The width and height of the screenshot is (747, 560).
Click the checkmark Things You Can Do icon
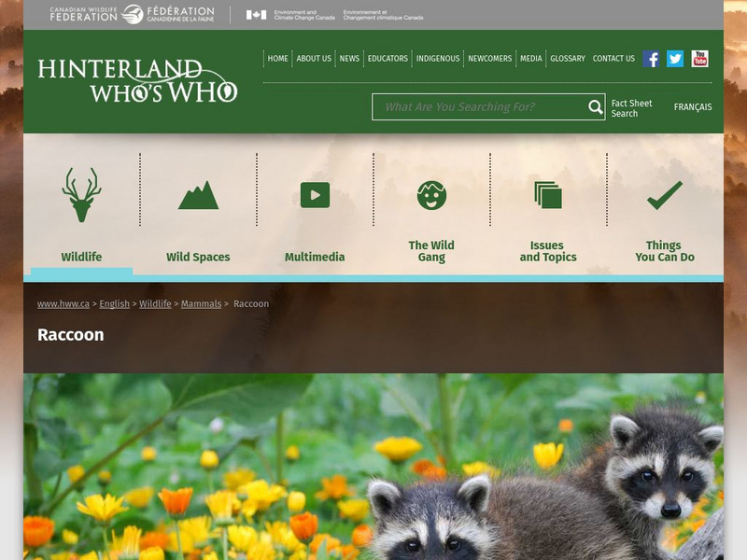(x=665, y=195)
